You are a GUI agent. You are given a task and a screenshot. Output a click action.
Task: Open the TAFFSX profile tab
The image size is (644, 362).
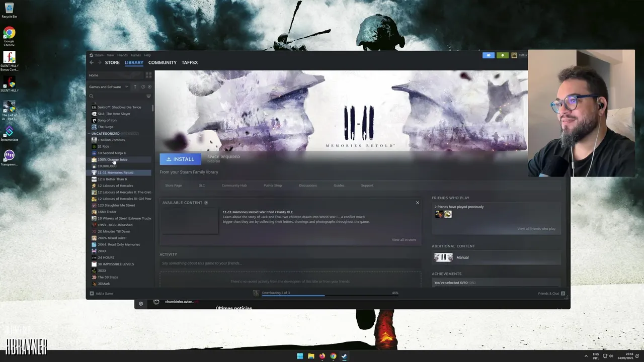pyautogui.click(x=190, y=62)
